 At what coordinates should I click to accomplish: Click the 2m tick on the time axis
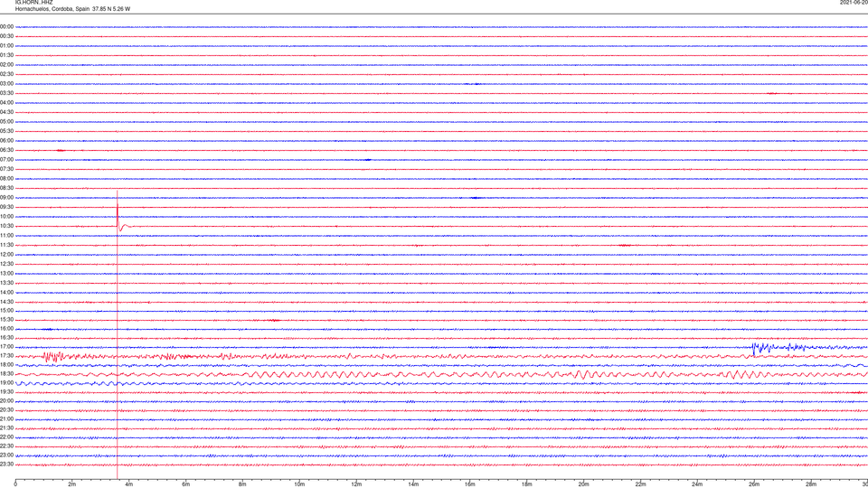coord(72,484)
